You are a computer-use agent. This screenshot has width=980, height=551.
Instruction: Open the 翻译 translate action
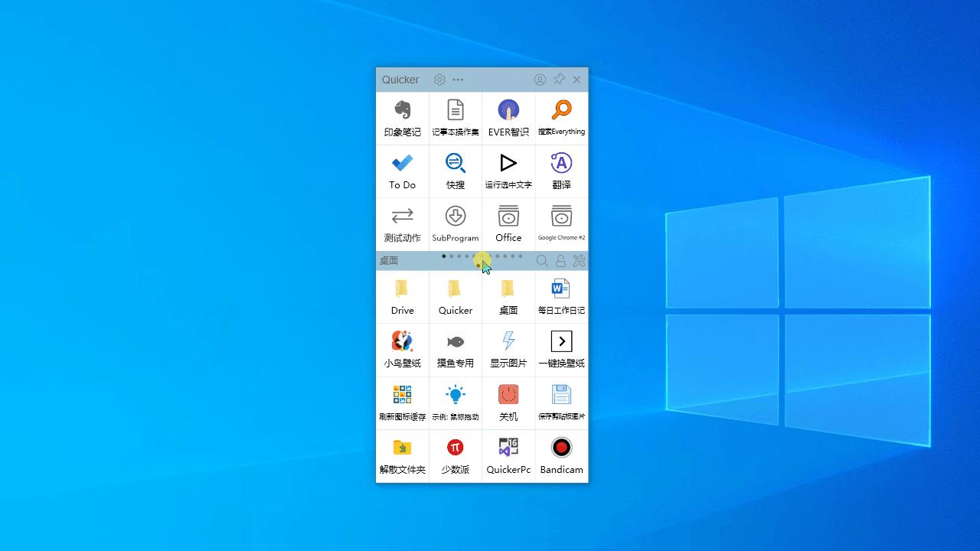(x=561, y=170)
